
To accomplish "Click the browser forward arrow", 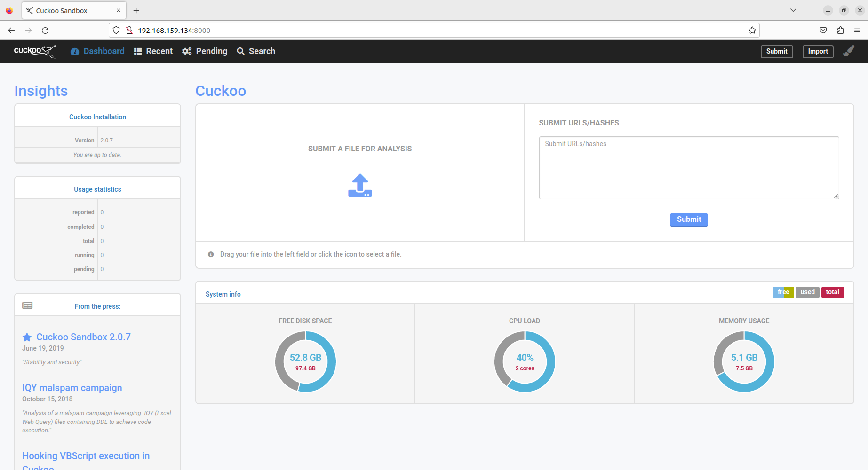I will [28, 30].
